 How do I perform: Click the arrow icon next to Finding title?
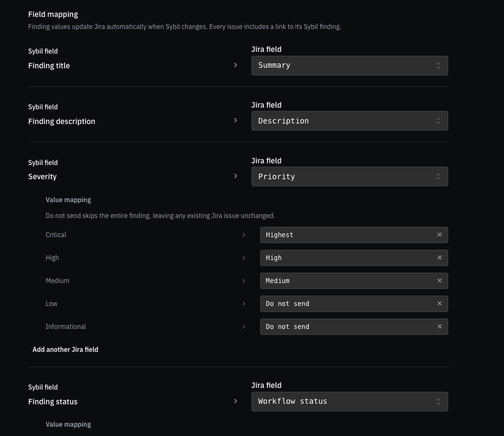coord(235,65)
